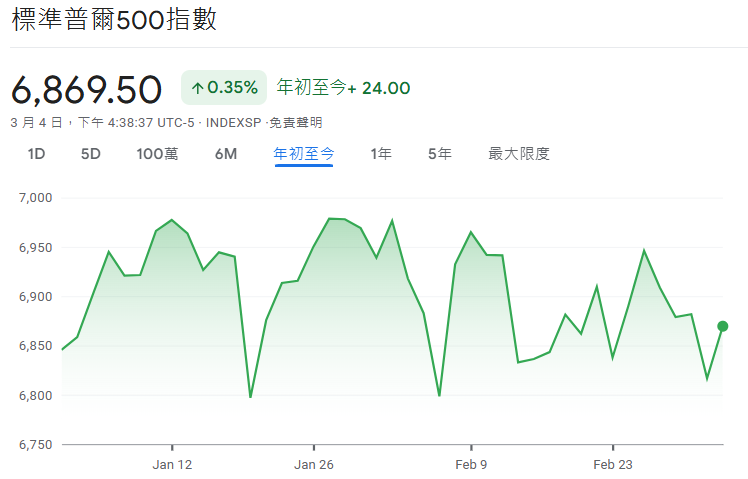This screenshot has height=479, width=748.
Task: Click the 6,800 y-axis label
Action: 35,396
